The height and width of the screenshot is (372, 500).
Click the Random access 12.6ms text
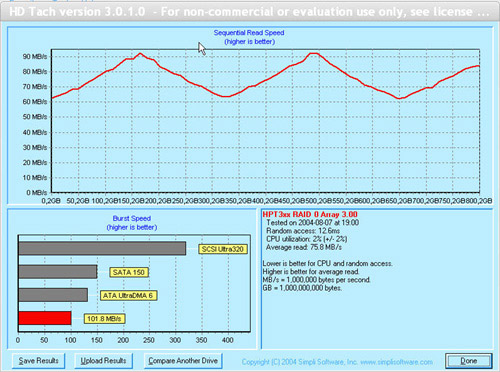[x=303, y=231]
